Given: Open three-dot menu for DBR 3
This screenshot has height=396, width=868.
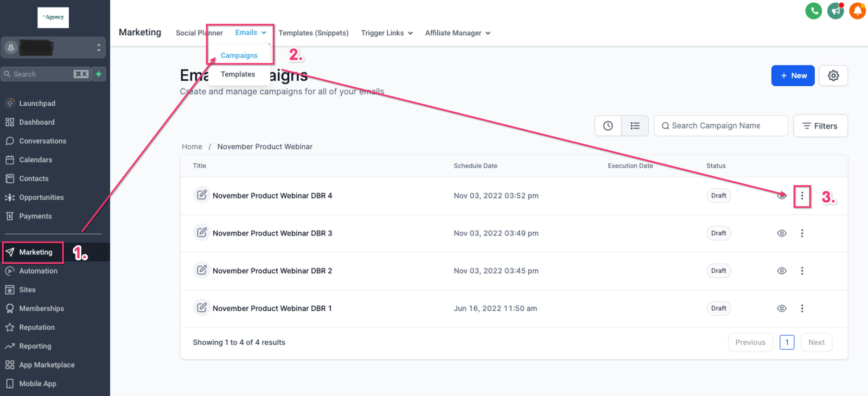Looking at the screenshot, I should click(802, 233).
